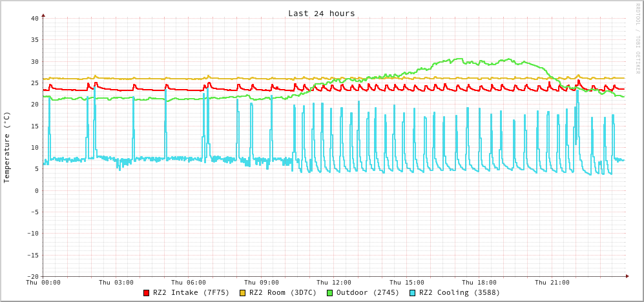The width and height of the screenshot is (644, 302).
Task: Click the Thu 00:00 time axis label
Action: pos(43,283)
